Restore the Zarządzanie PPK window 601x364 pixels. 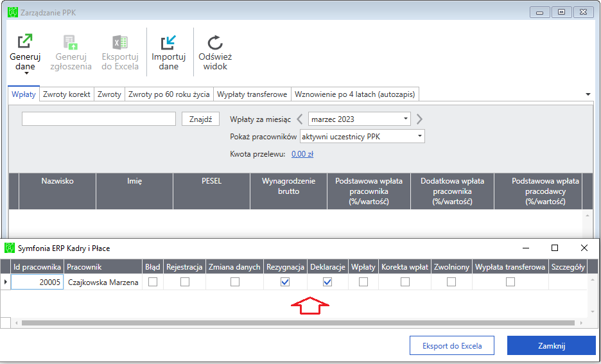pyautogui.click(x=562, y=12)
